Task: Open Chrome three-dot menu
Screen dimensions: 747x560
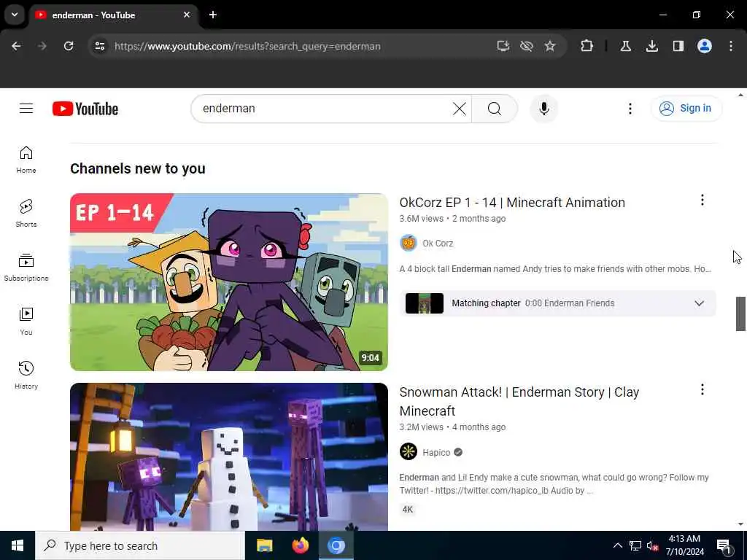Action: coord(731,46)
